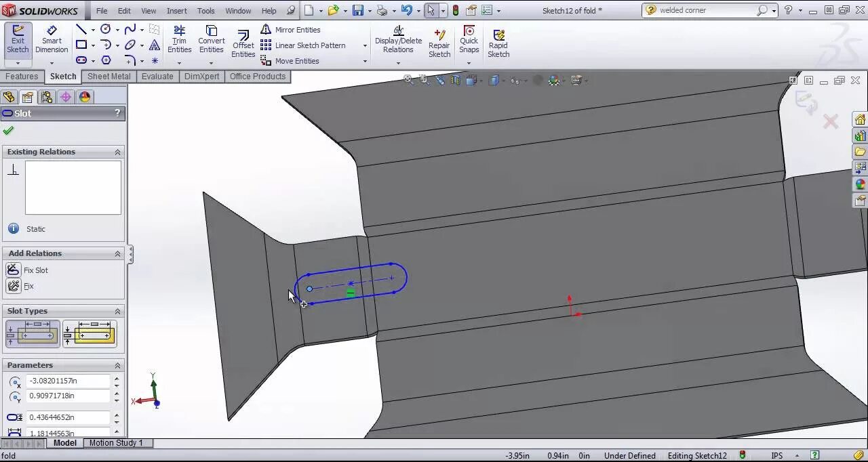This screenshot has height=462, width=868.
Task: Select the Circle sketch tool
Action: pyautogui.click(x=106, y=29)
